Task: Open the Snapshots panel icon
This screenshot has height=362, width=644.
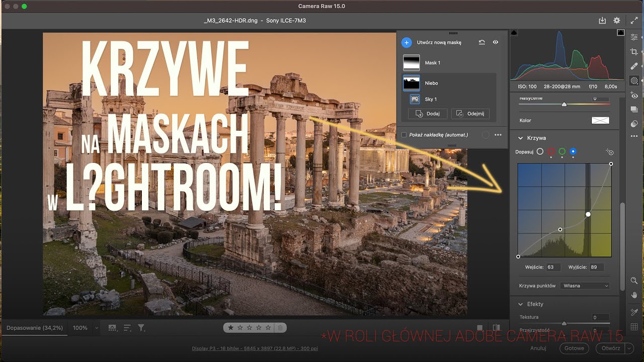Action: point(634,110)
